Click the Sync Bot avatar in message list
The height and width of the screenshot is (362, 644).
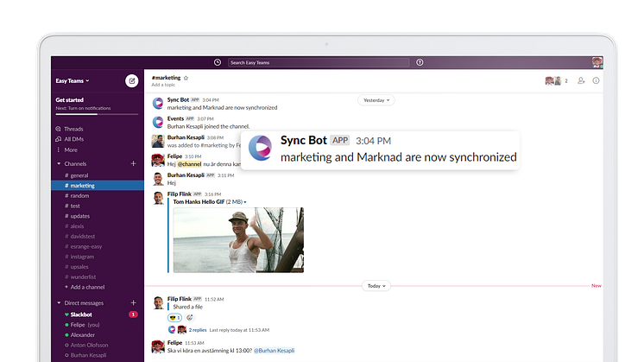pos(158,103)
